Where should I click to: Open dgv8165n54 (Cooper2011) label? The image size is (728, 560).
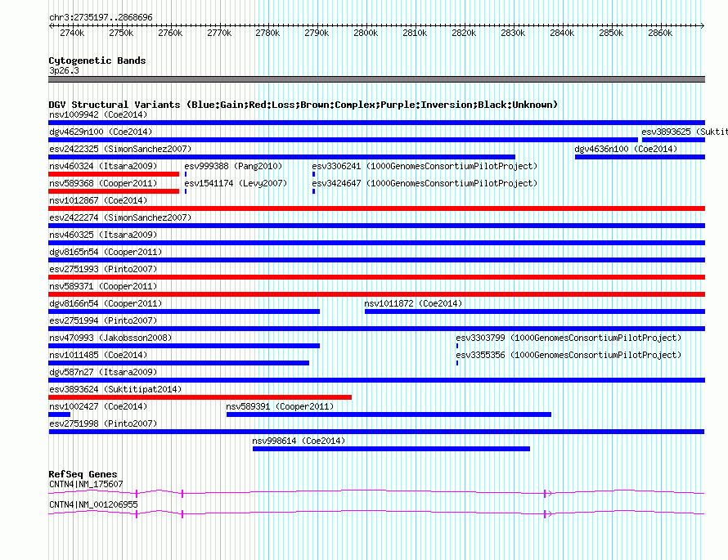(106, 252)
